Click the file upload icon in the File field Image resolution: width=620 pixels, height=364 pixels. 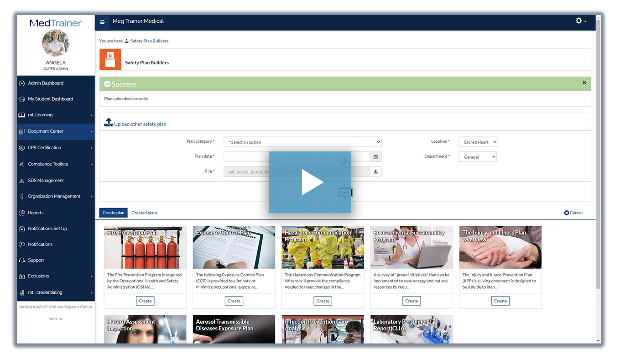pos(375,172)
